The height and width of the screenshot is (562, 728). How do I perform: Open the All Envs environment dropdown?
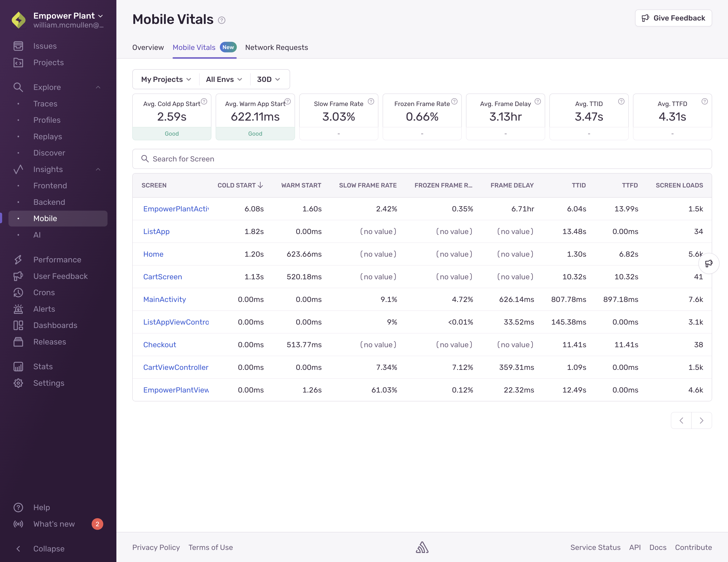(224, 79)
